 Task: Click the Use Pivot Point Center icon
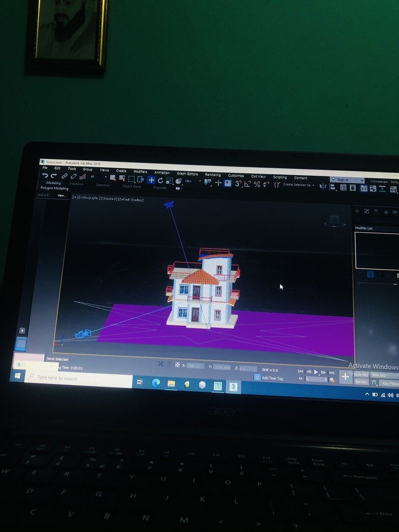pos(207,183)
